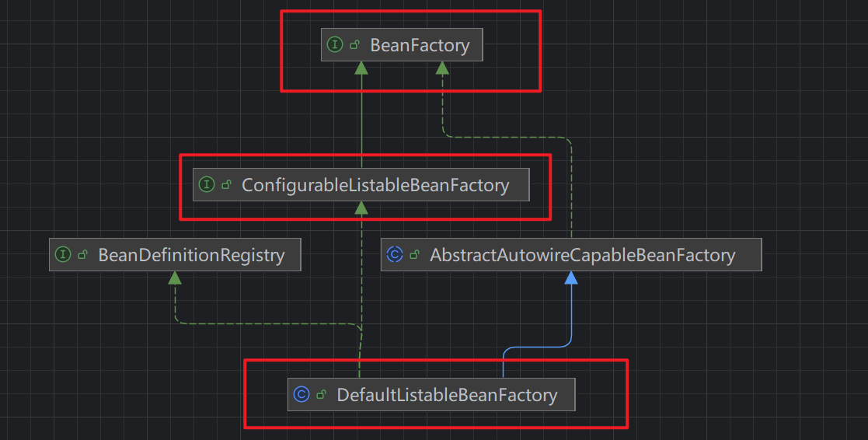Click the lock icon next to ConfigurableListableBeanFactory

coord(226,185)
